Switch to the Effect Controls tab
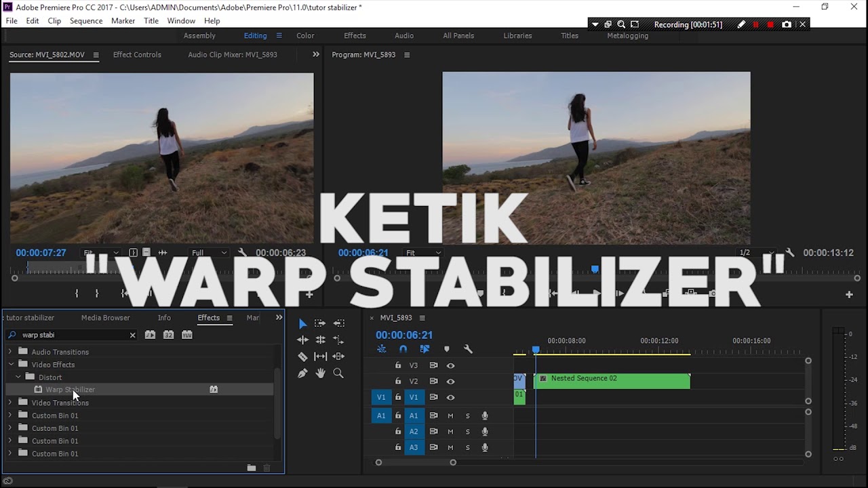This screenshot has height=488, width=868. point(137,55)
